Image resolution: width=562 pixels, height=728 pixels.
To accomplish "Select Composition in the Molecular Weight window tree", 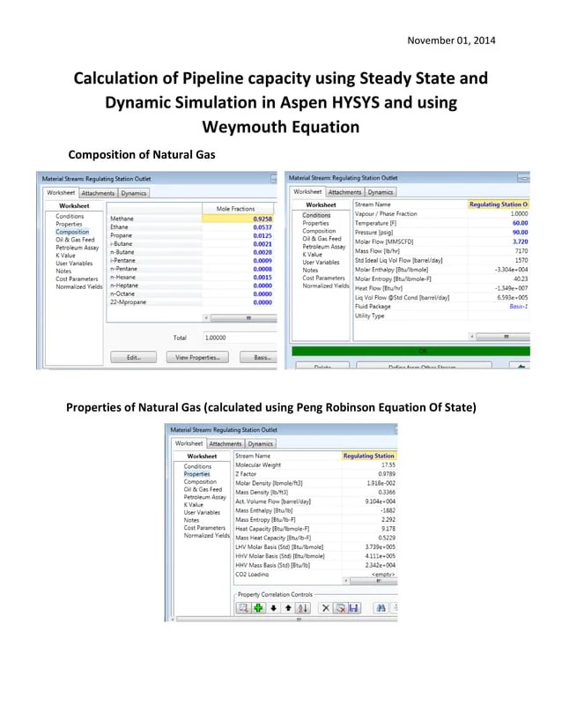I will pos(200,482).
